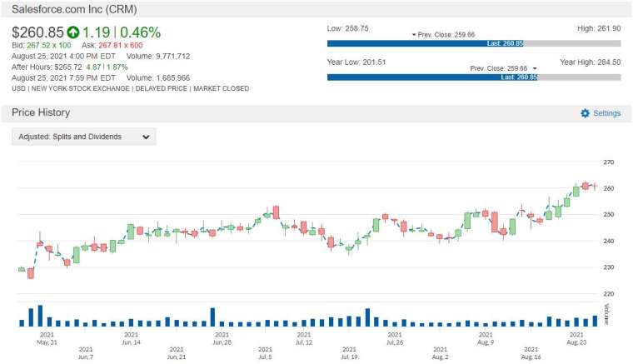633x364 pixels.
Task: Click the Ask value 267.81 x 600
Action: pos(120,46)
